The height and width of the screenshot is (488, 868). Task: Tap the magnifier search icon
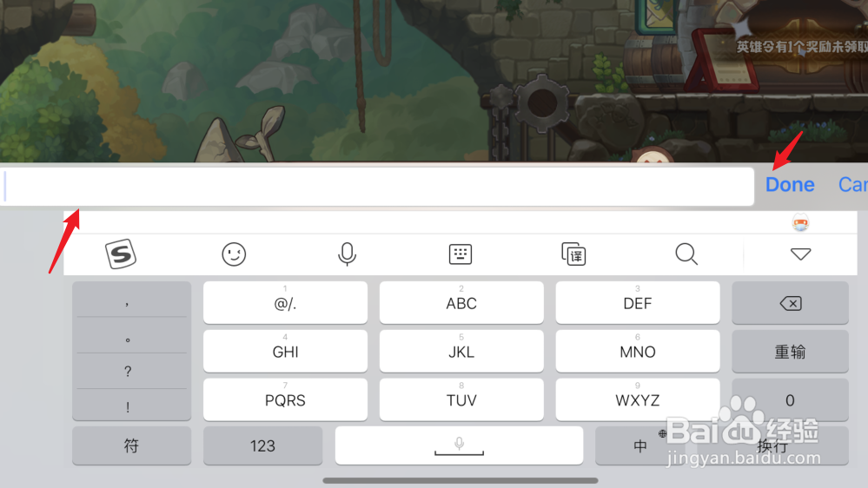(x=686, y=254)
